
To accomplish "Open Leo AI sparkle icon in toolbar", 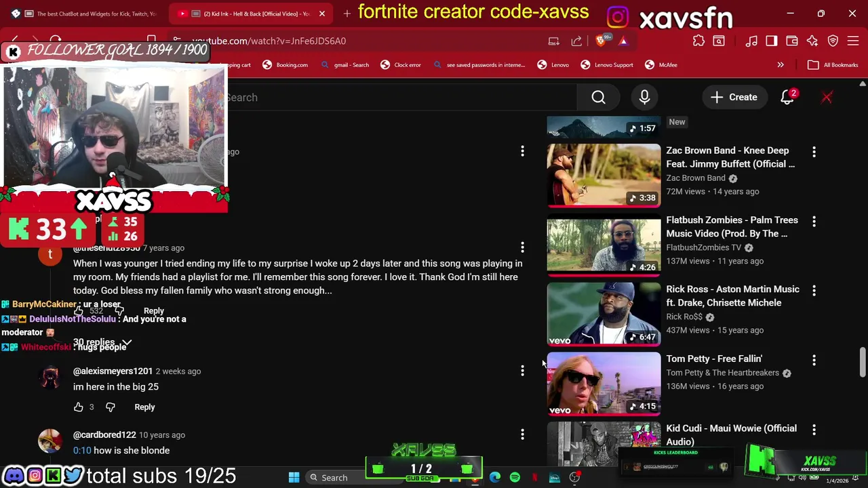I will pos(812,41).
